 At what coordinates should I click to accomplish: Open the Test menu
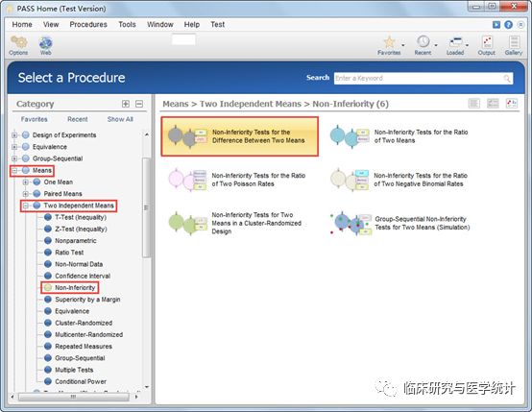217,24
